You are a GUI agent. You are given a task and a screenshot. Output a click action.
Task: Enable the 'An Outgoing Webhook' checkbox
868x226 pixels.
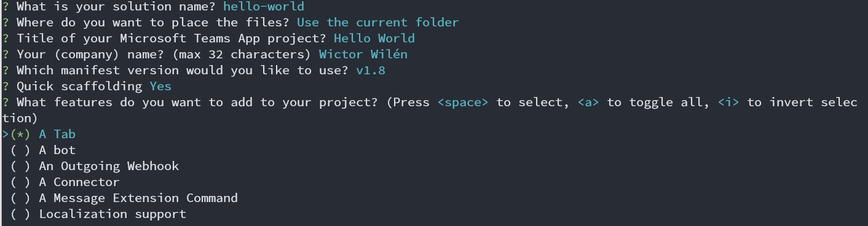[x=20, y=166]
